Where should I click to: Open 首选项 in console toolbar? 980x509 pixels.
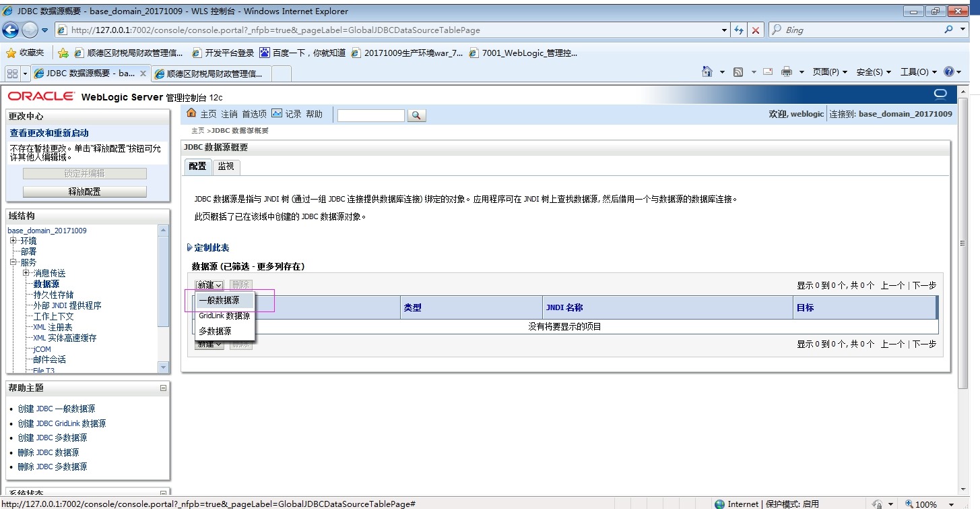(254, 114)
